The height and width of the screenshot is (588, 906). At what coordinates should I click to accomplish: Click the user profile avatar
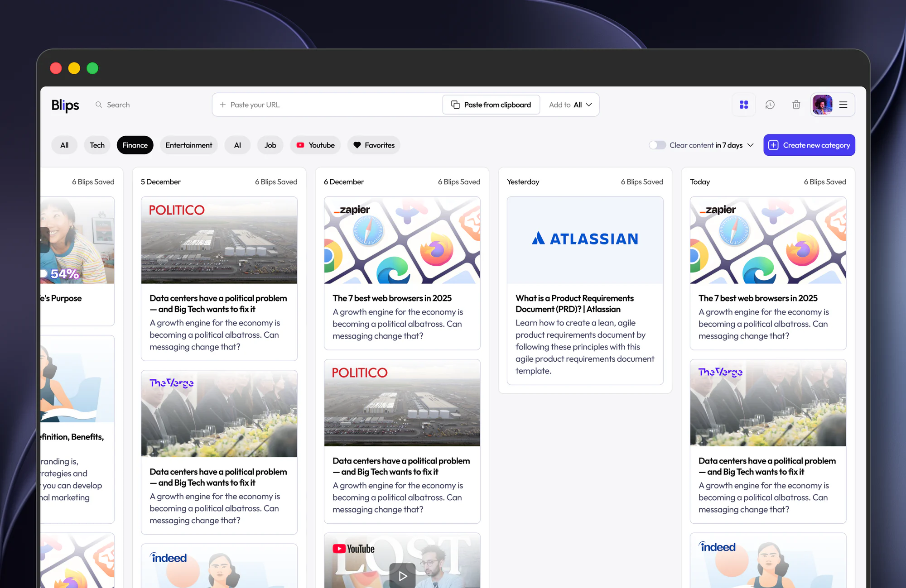[x=822, y=105]
